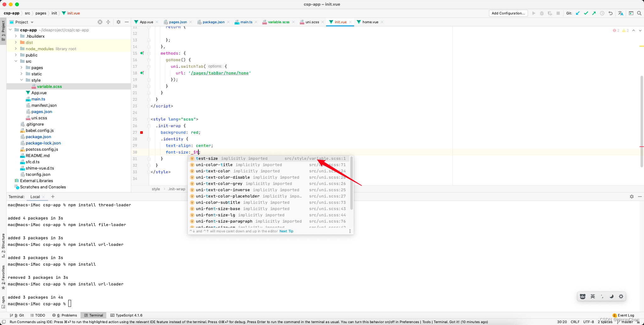The image size is (644, 325).
Task: Go to previous highlighted error arrow
Action: (x=634, y=30)
